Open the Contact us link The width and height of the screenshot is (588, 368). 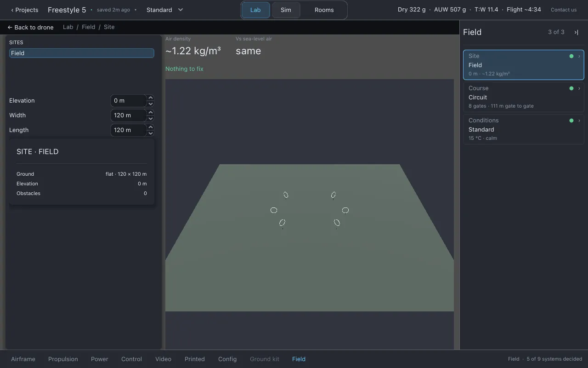[x=564, y=10]
